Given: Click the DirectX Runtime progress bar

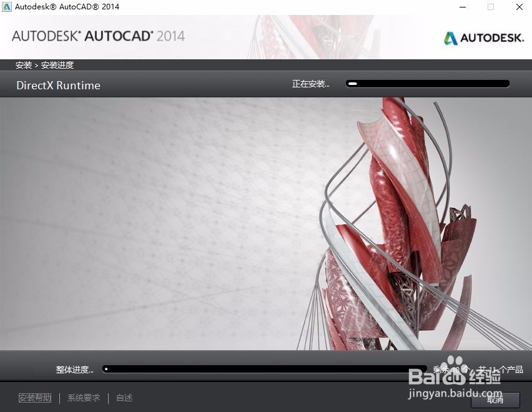Looking at the screenshot, I should (428, 84).
